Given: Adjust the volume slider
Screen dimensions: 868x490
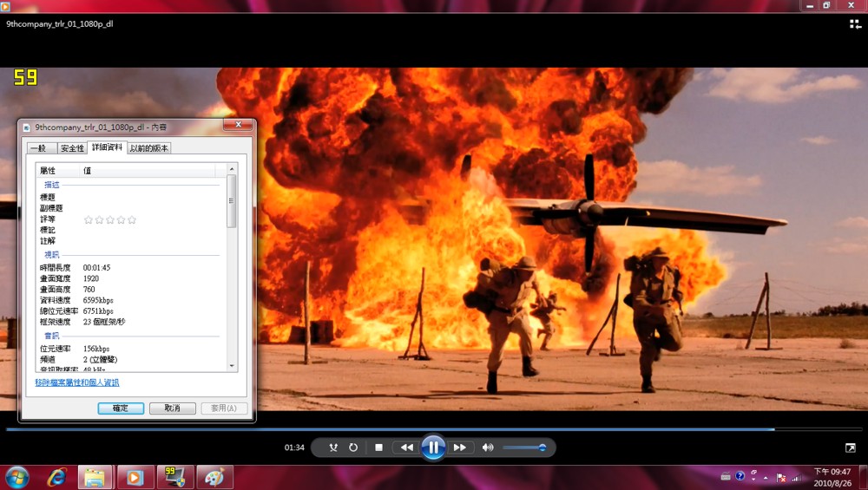Looking at the screenshot, I should pos(525,448).
